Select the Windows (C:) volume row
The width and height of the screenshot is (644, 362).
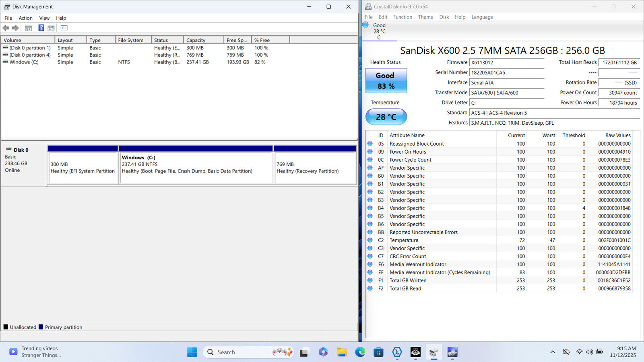[24, 62]
